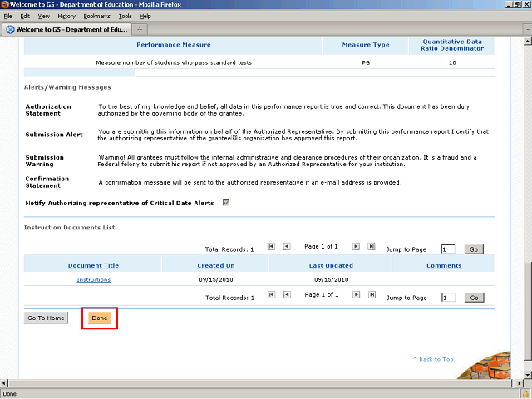Click previous-page arrow in lower pagination
The image size is (532, 399).
[x=287, y=294]
